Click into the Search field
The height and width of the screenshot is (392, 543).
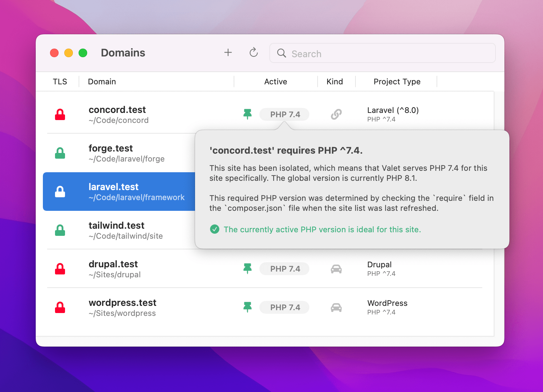pyautogui.click(x=382, y=54)
